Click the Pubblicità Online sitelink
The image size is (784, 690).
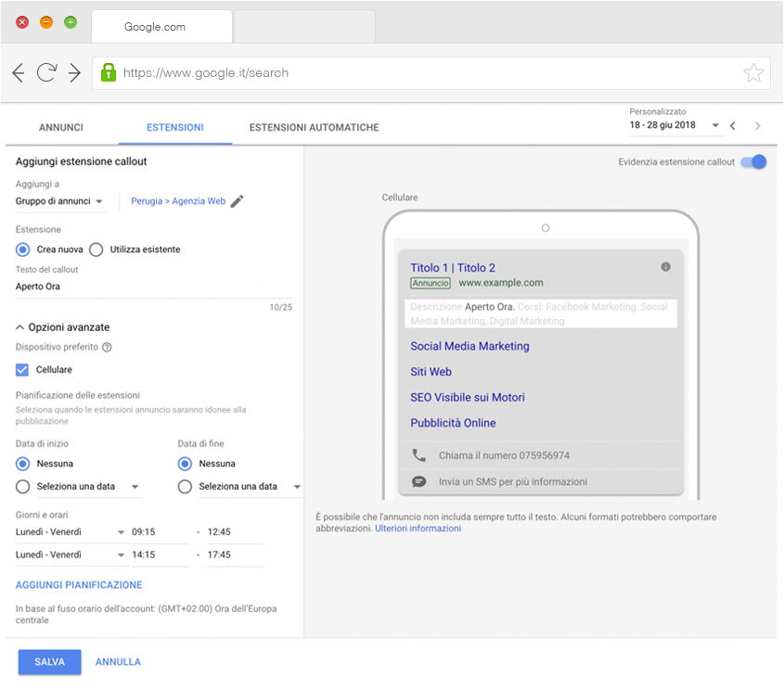click(x=453, y=423)
